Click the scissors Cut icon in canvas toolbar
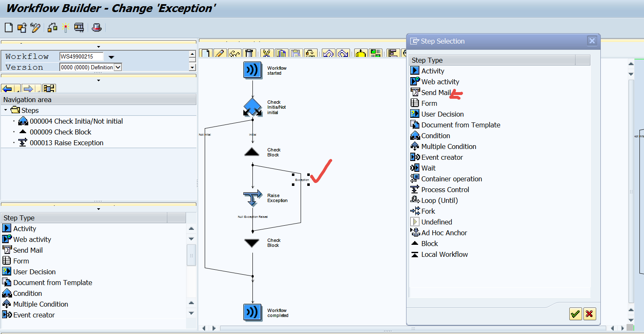Image resolution: width=644 pixels, height=334 pixels. pos(266,53)
